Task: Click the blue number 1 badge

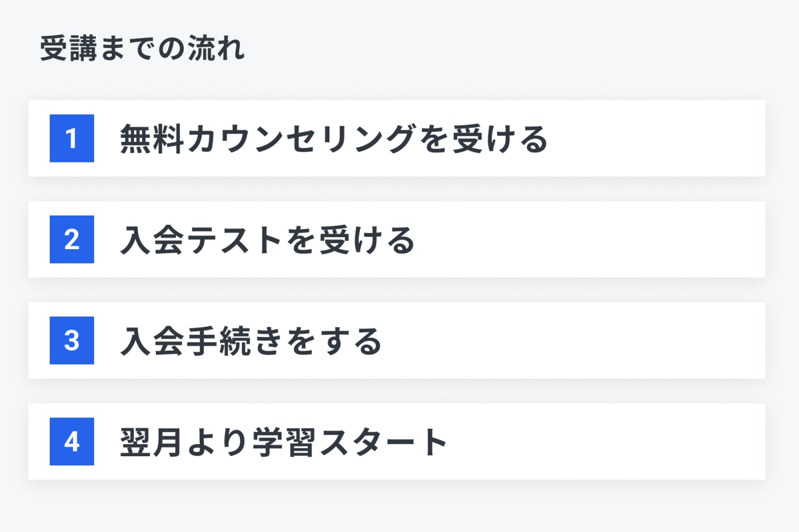Action: click(x=72, y=138)
